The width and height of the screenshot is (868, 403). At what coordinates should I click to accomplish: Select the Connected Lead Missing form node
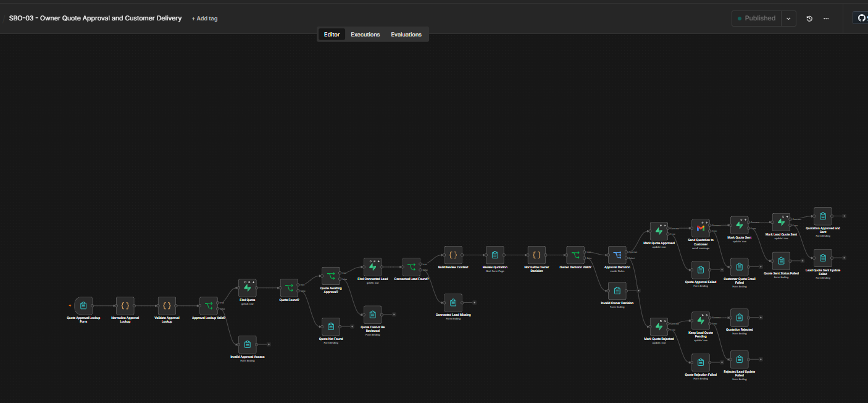[x=453, y=303]
